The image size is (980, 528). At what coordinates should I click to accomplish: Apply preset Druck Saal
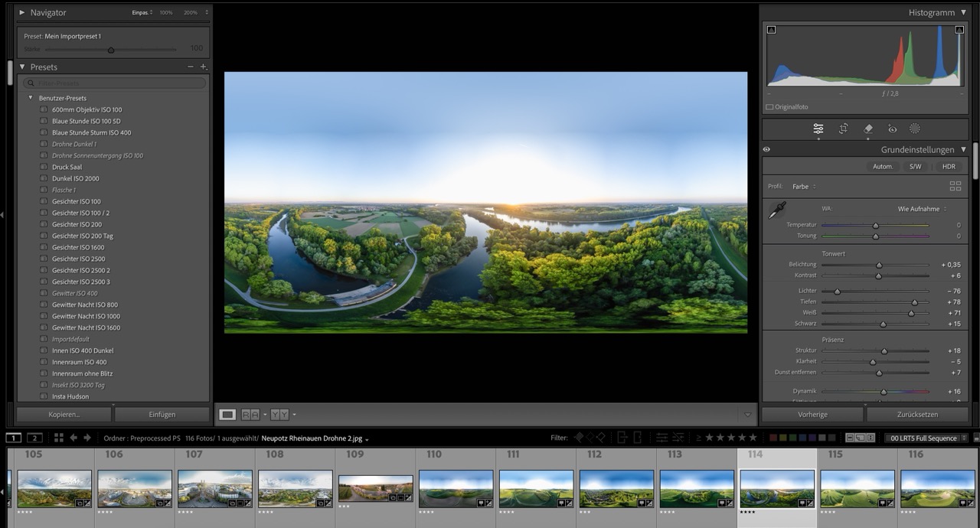[67, 167]
